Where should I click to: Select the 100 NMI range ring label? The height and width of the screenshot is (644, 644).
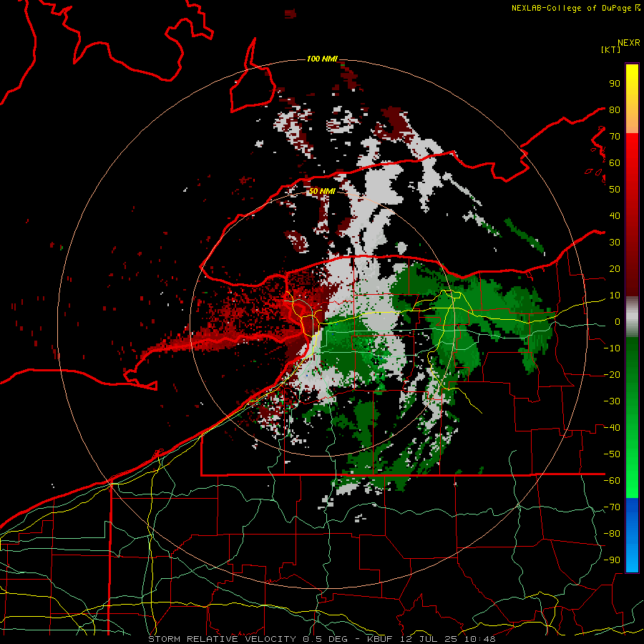[322, 59]
